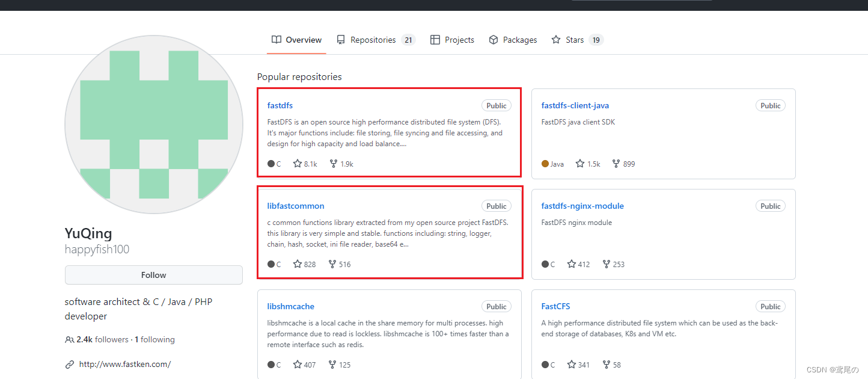Viewport: 868px width, 379px height.
Task: Click the Packages cube icon
Action: coord(494,40)
